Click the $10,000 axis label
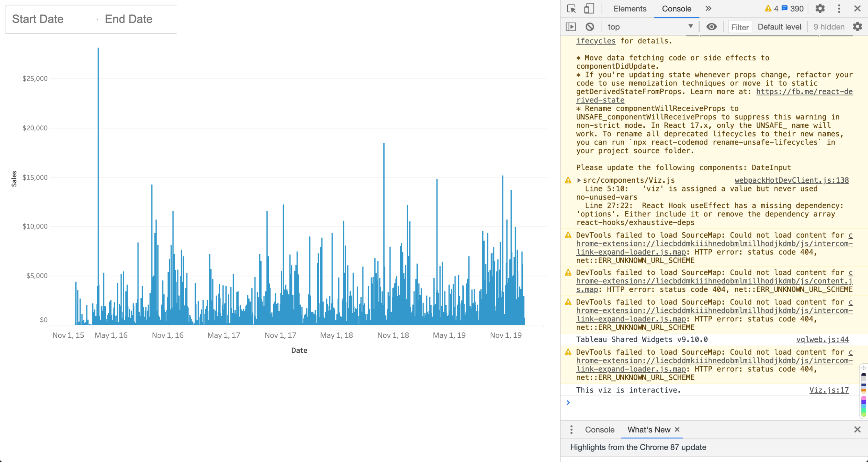Screen dimensions: 868x462 coord(35,226)
